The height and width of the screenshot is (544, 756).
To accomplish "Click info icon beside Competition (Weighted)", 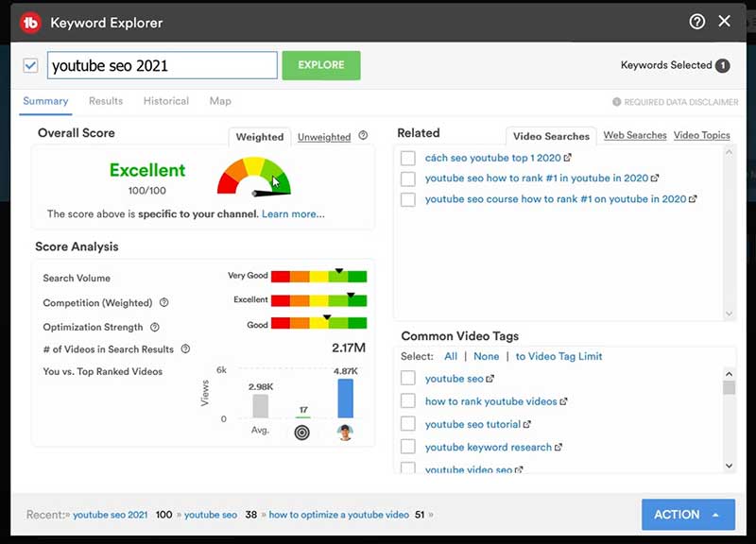I will (x=164, y=303).
